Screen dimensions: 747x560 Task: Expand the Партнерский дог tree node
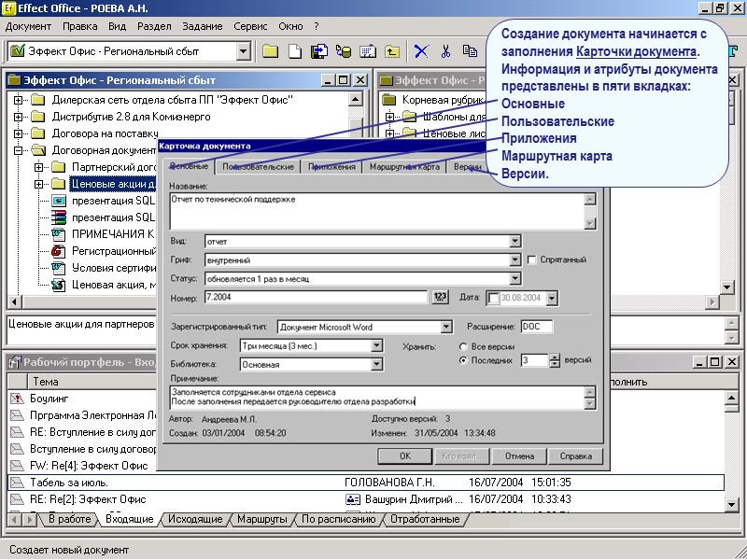pos(38,167)
